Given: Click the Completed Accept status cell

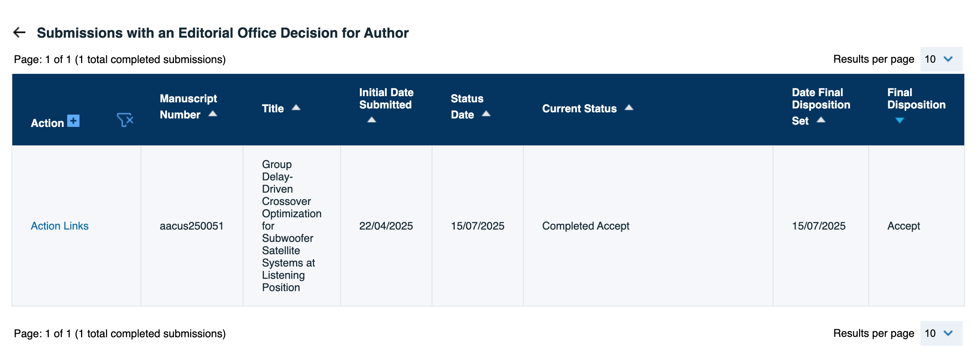Looking at the screenshot, I should click(586, 226).
